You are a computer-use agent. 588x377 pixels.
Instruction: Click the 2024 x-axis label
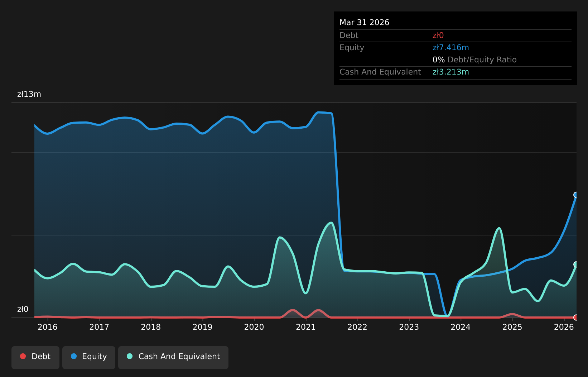pos(461,327)
